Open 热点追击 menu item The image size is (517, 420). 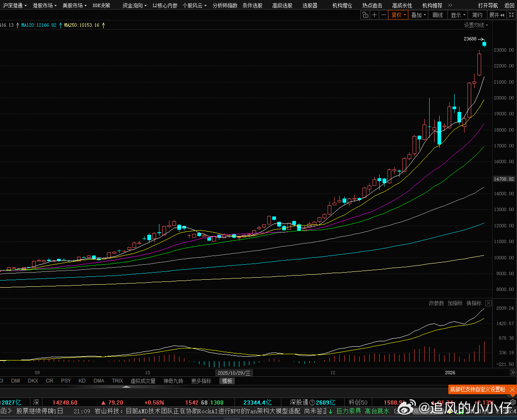pos(372,5)
